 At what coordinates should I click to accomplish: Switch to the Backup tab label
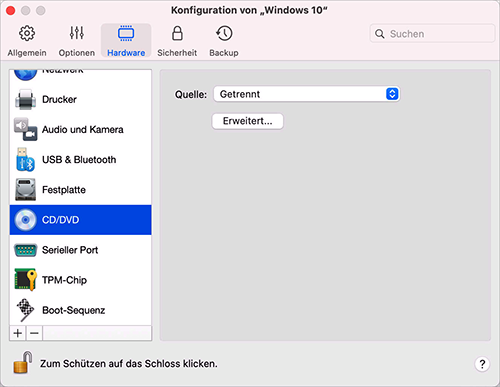[224, 53]
